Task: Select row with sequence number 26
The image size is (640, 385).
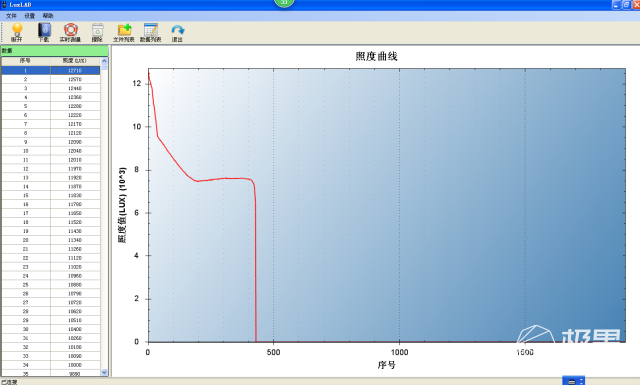Action: [51, 294]
